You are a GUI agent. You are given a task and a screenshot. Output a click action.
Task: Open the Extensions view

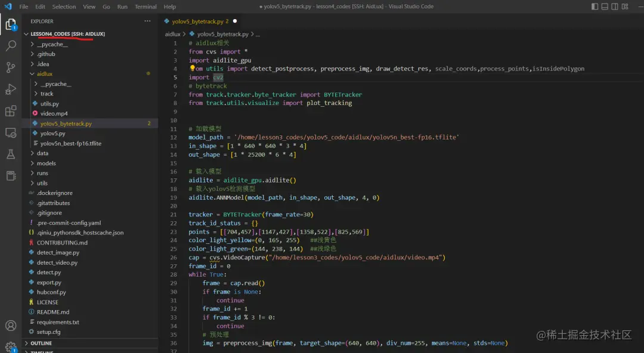[x=11, y=111]
